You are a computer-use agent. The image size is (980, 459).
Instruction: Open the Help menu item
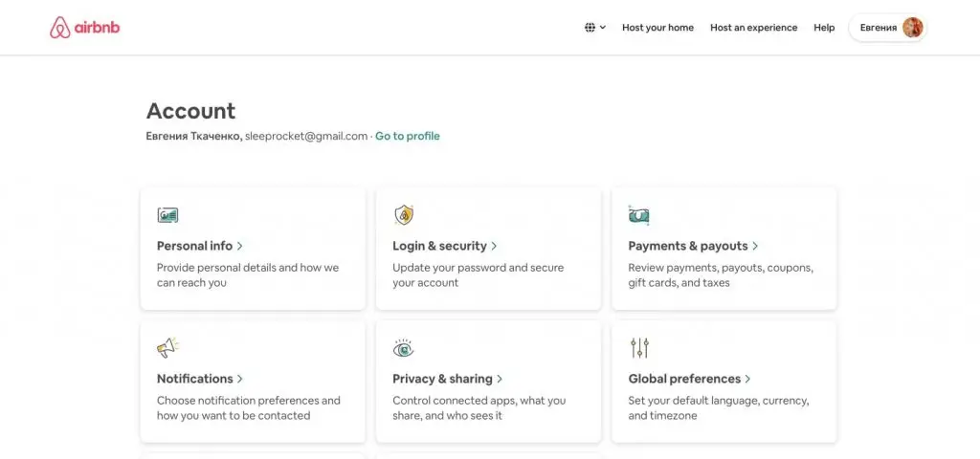[x=824, y=28]
